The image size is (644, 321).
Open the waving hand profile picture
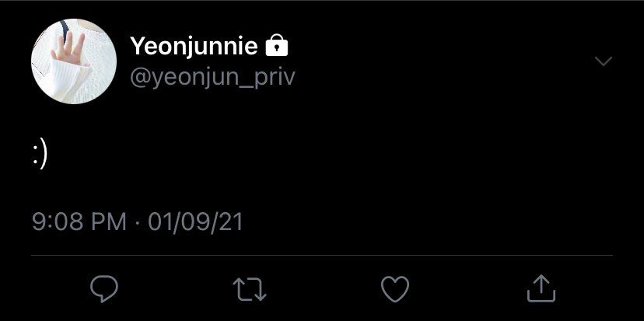click(74, 61)
